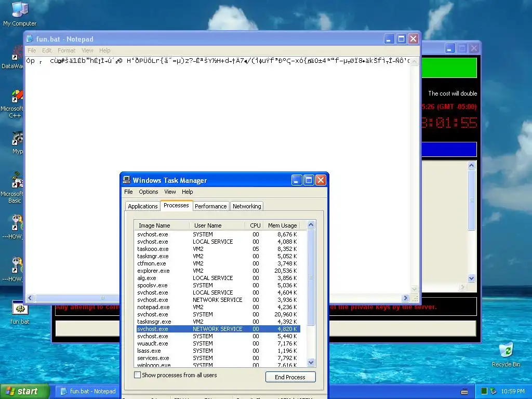
Task: Open Task Manager View menu
Action: pos(170,192)
